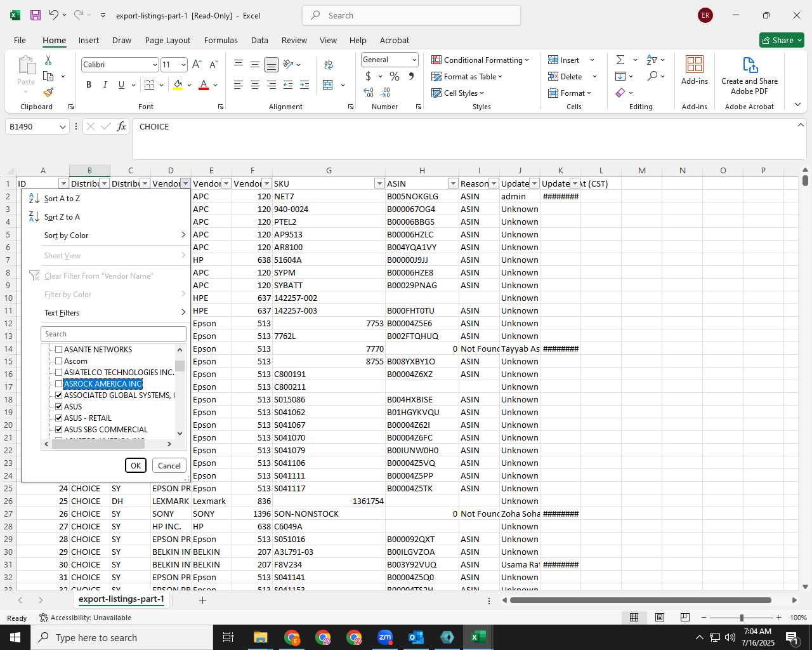This screenshot has height=650, width=812.
Task: Open Outlook from the taskbar
Action: pos(416,637)
